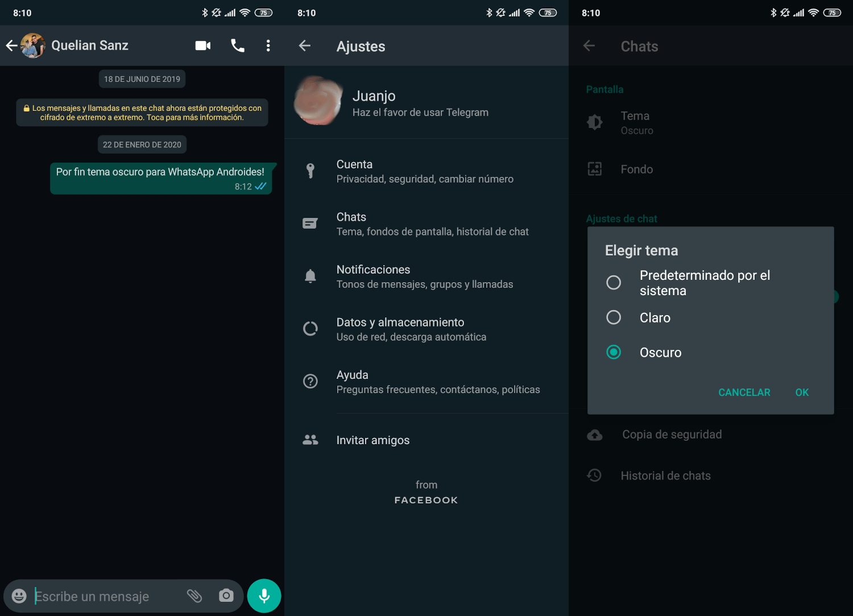Start a video call with Quelian Sanz
Screen dimensions: 853x616
(x=203, y=46)
